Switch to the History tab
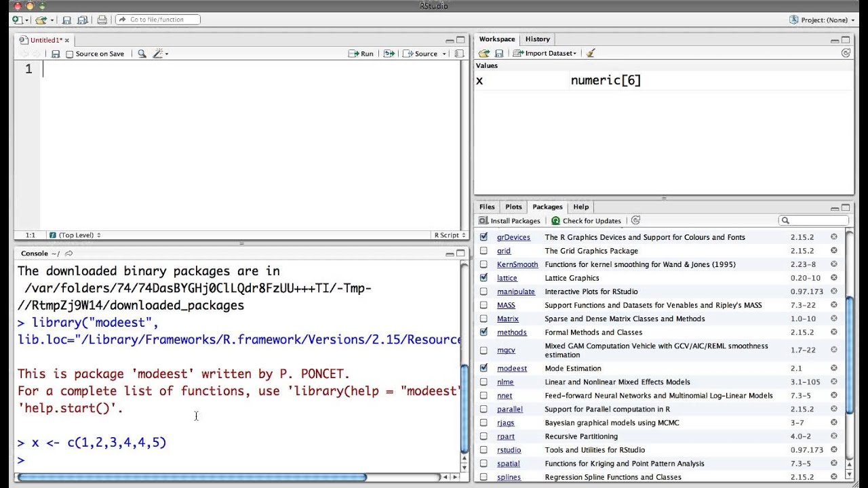 pyautogui.click(x=538, y=39)
